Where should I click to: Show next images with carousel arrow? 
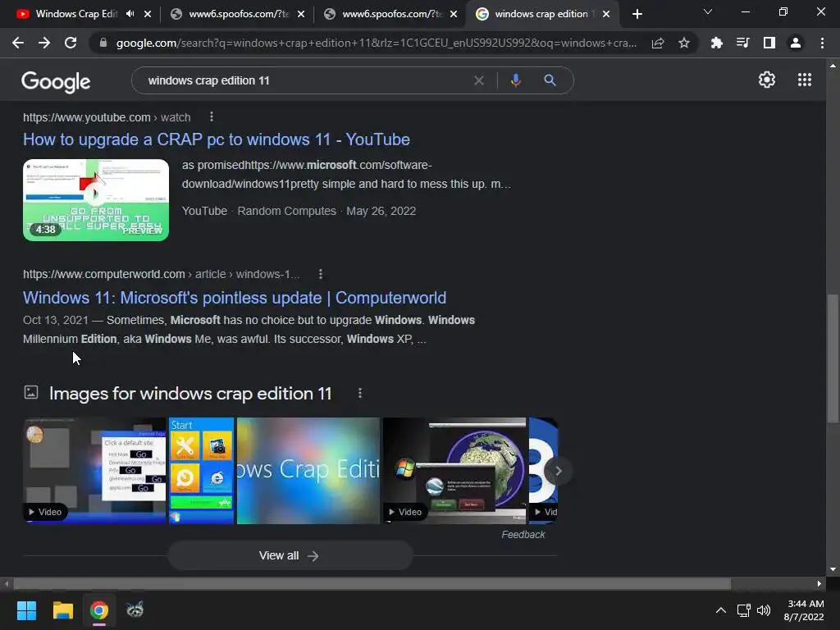[558, 471]
